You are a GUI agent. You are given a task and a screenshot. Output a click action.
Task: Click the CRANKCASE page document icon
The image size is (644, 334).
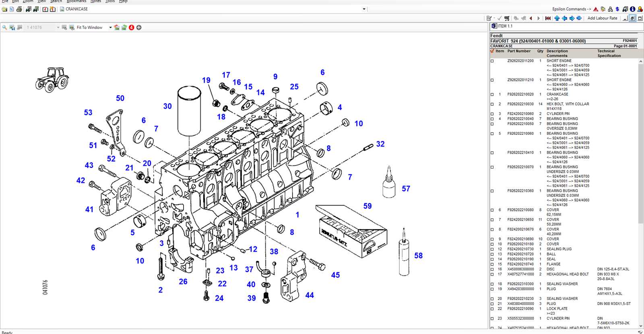62,9
